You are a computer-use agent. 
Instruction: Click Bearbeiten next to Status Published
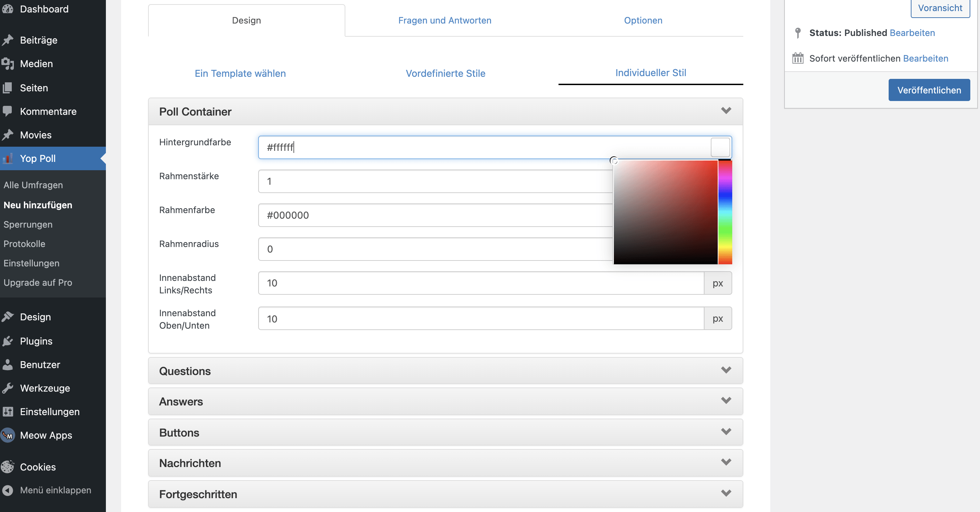click(912, 33)
